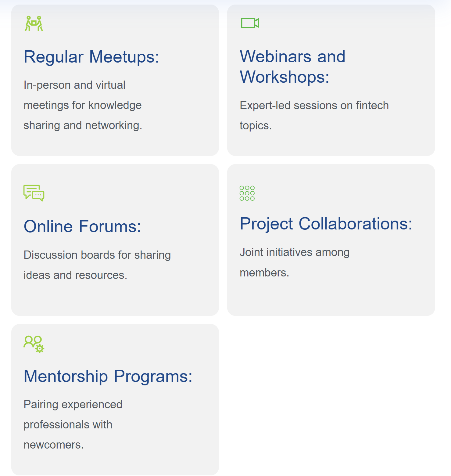Screen dimensions: 451x476
Task: Select the Project Collaborations heading
Action: (x=326, y=224)
